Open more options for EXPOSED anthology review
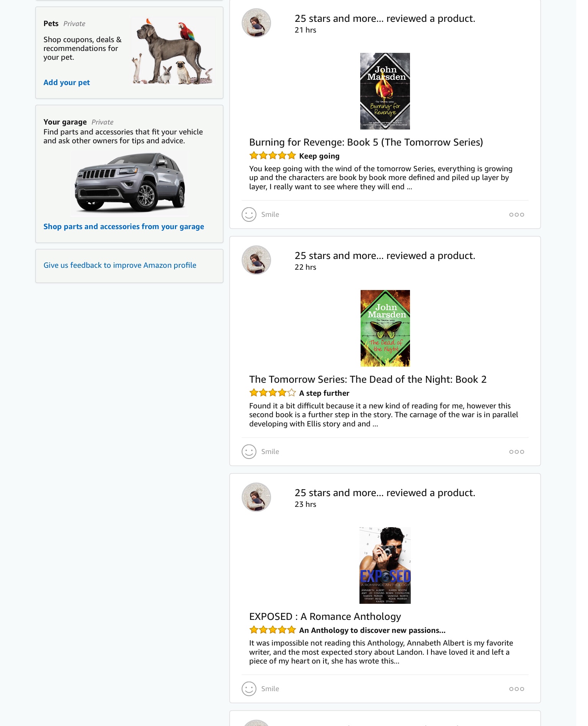 coord(516,689)
